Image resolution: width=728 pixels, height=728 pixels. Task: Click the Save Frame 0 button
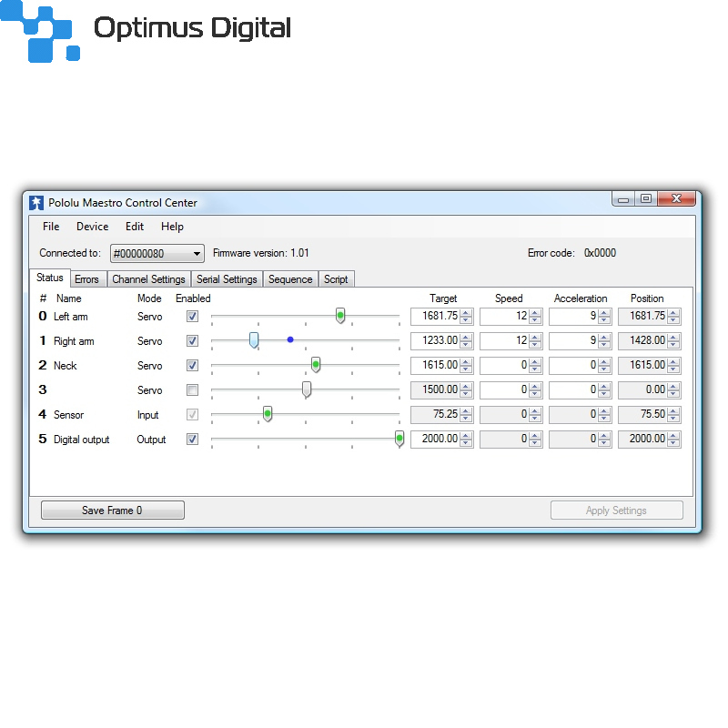click(112, 511)
